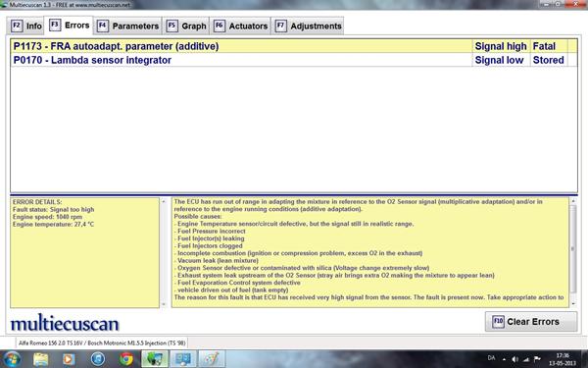
Task: Click the F6 key icon on Actuators tab
Action: 219,26
